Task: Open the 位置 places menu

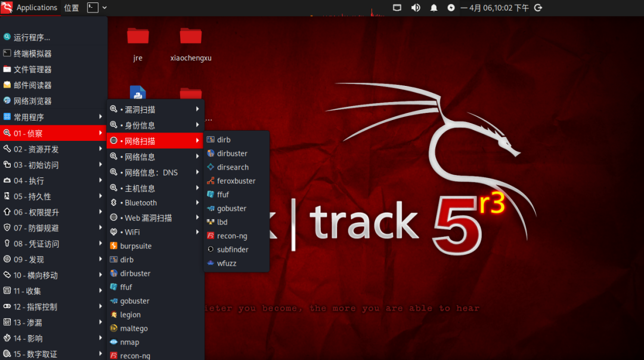Action: point(72,8)
